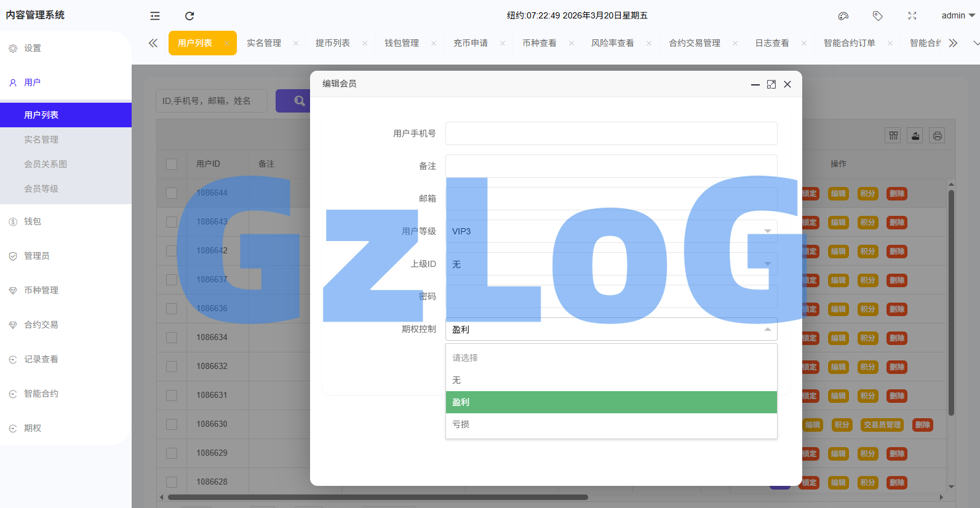Viewport: 980px width, 508px height.
Task: Select 亏损 in the 期权控制 dropdown list
Action: pos(611,424)
